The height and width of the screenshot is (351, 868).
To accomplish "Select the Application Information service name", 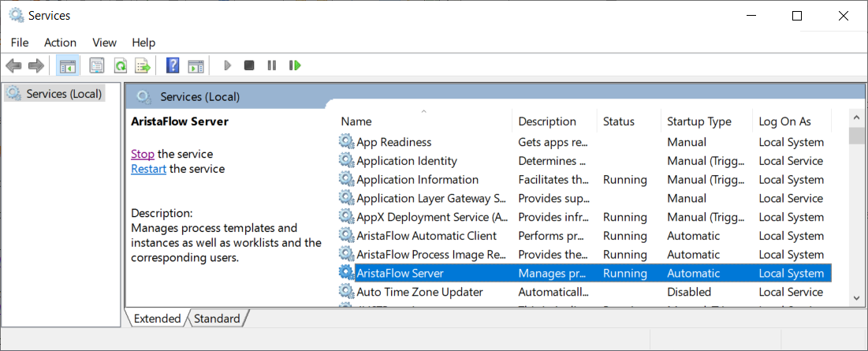I will [417, 179].
